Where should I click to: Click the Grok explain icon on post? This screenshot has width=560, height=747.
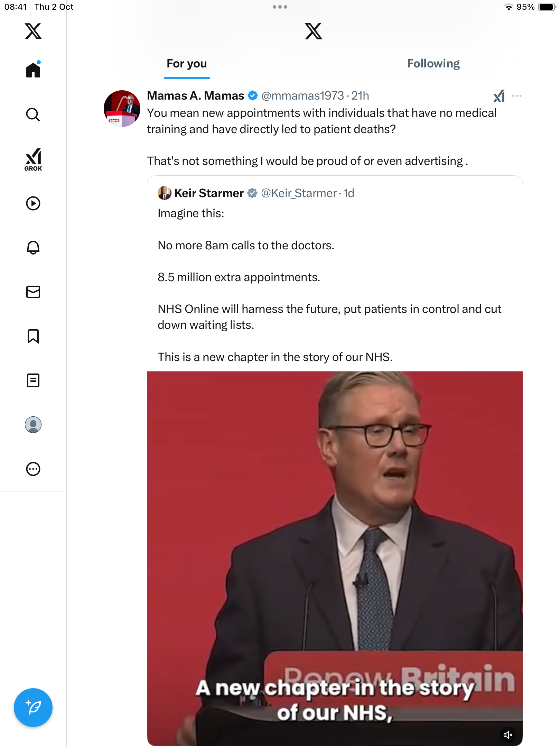point(499,96)
